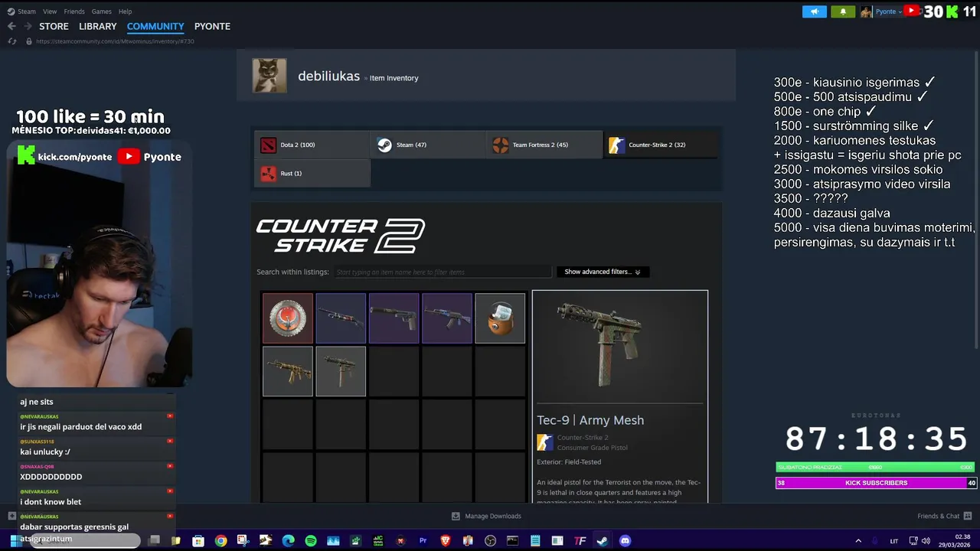Open Discord from taskbar
Screen dimensions: 980x551
pyautogui.click(x=625, y=541)
